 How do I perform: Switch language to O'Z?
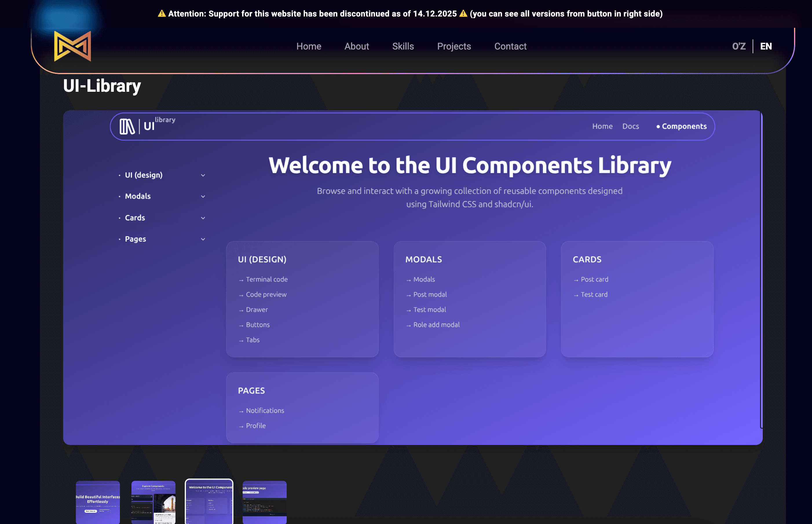point(739,46)
